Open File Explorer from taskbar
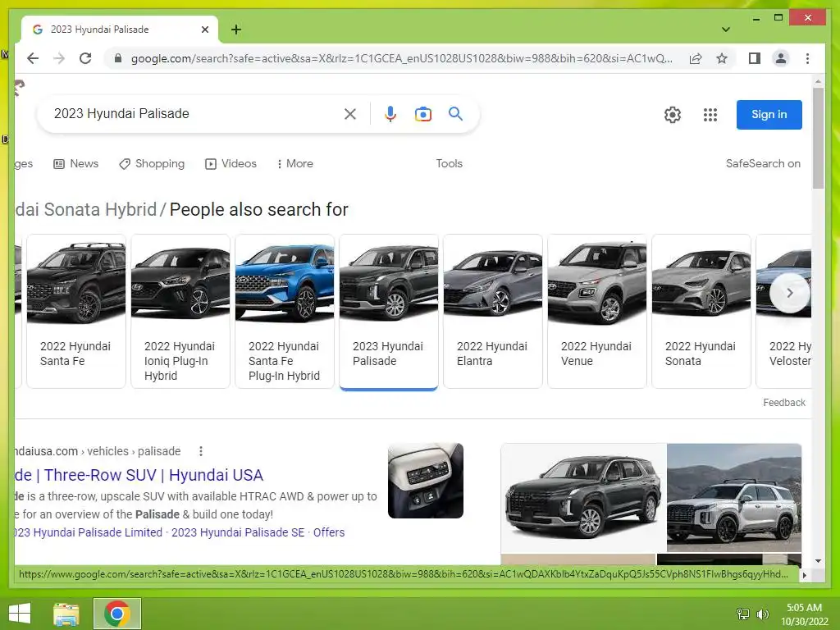This screenshot has height=630, width=840. (x=66, y=614)
